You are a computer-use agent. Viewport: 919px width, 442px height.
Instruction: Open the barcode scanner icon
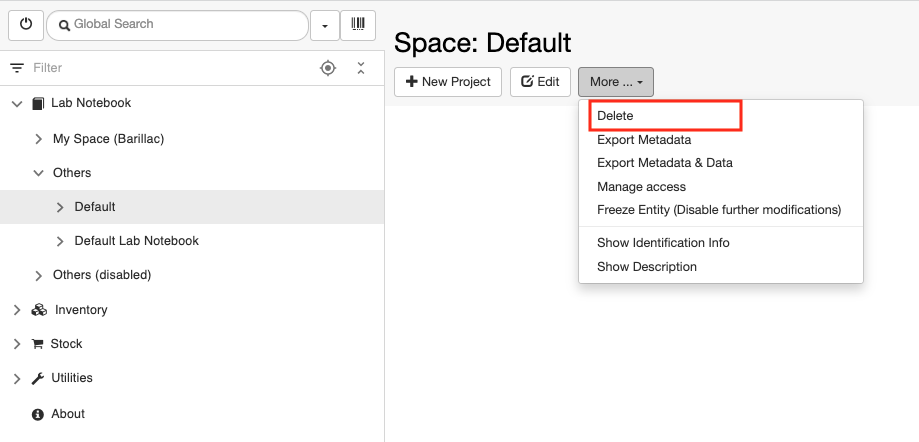point(358,25)
